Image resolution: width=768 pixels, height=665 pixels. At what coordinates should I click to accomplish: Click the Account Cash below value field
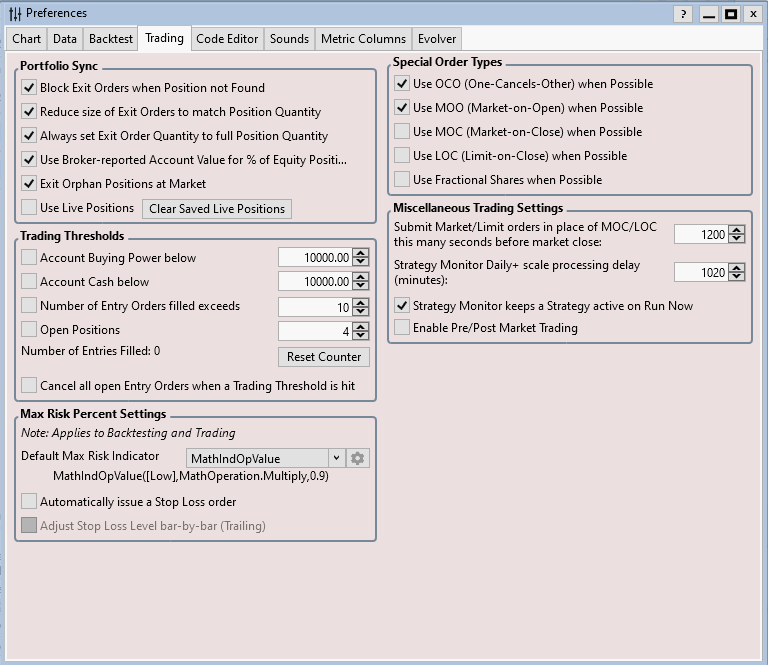pos(314,282)
